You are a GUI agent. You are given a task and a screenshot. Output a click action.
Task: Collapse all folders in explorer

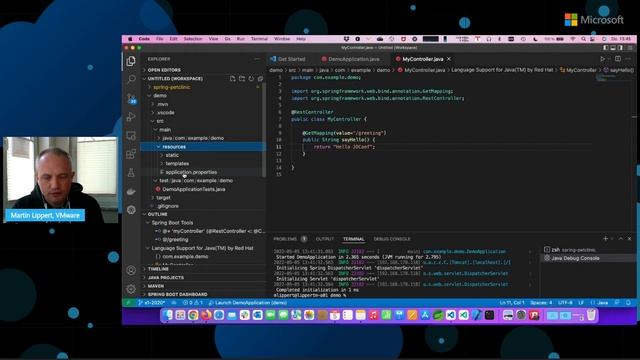point(260,78)
